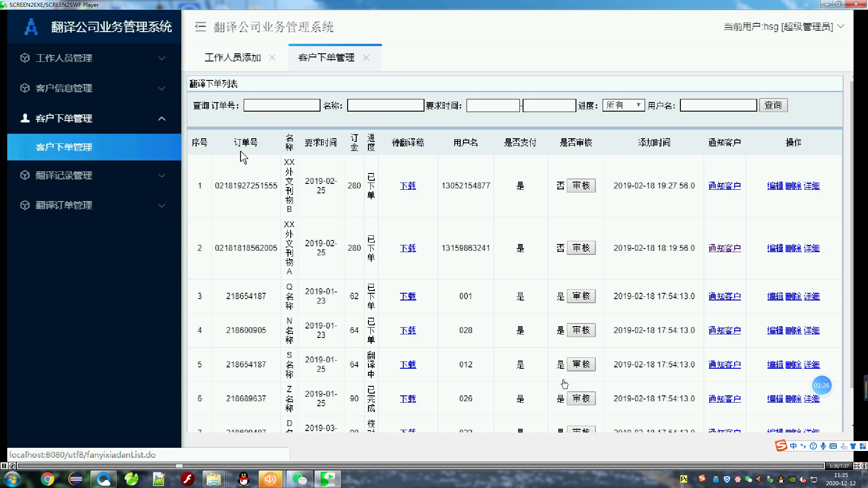The width and height of the screenshot is (868, 488).
Task: Open WeChat from the taskbar
Action: pos(299,479)
